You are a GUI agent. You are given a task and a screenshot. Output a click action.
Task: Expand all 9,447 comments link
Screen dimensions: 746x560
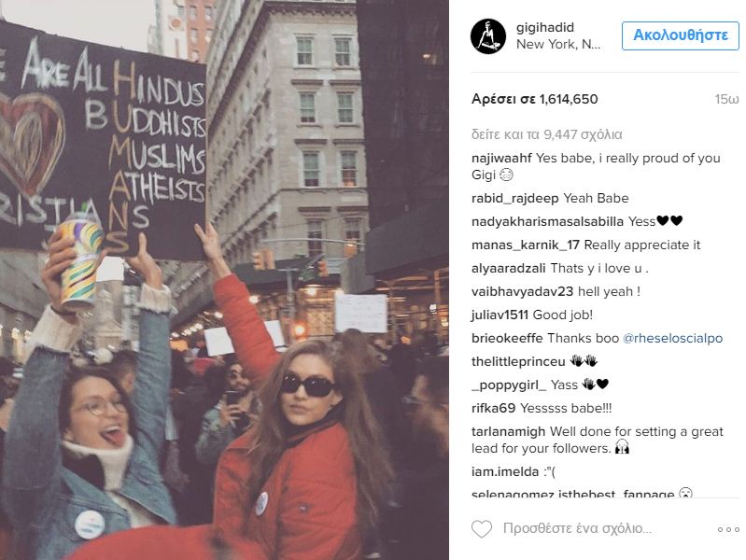click(x=546, y=134)
